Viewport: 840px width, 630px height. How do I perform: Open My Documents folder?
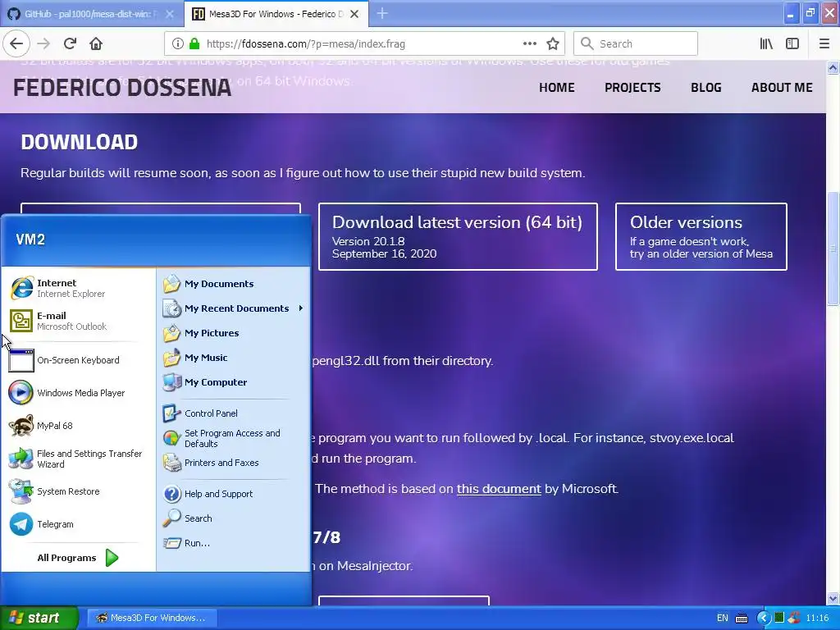point(233,284)
